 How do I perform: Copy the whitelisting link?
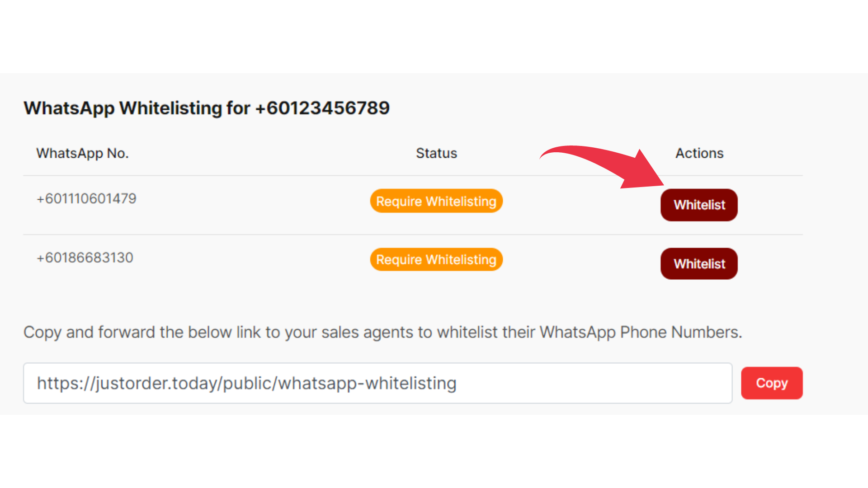(x=772, y=383)
